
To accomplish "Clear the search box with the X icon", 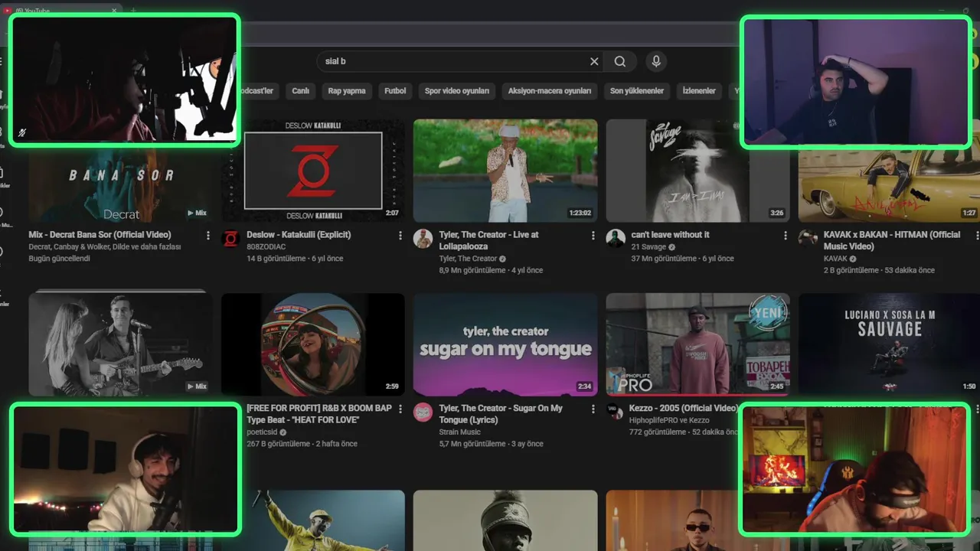I will (594, 61).
